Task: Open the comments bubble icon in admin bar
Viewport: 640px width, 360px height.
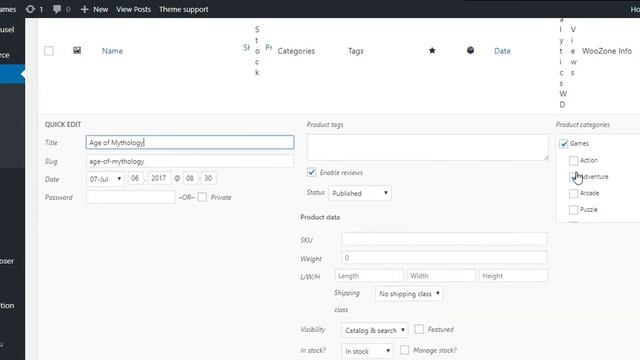Action: click(x=57, y=9)
